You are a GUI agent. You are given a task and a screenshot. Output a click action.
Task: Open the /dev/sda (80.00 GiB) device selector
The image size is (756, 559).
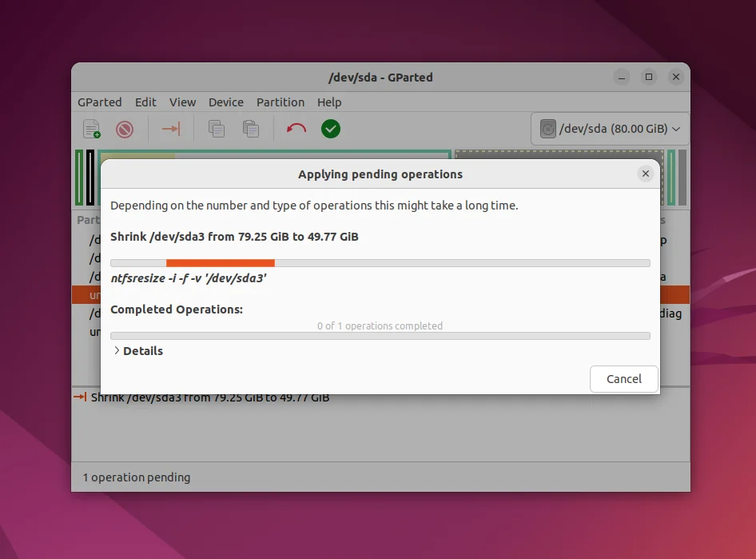tap(610, 129)
